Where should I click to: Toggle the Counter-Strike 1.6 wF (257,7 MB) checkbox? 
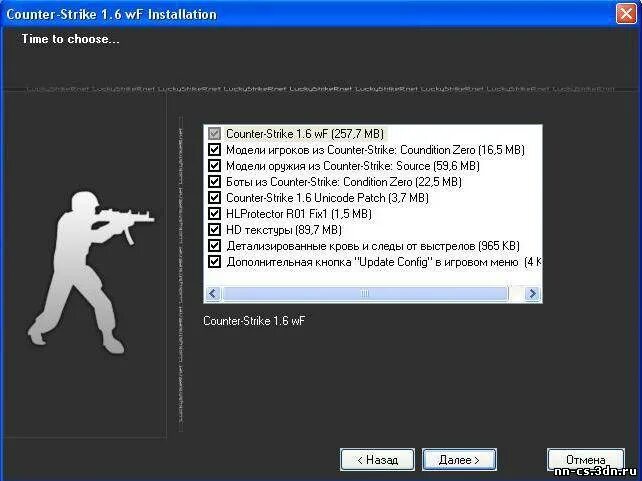point(215,133)
